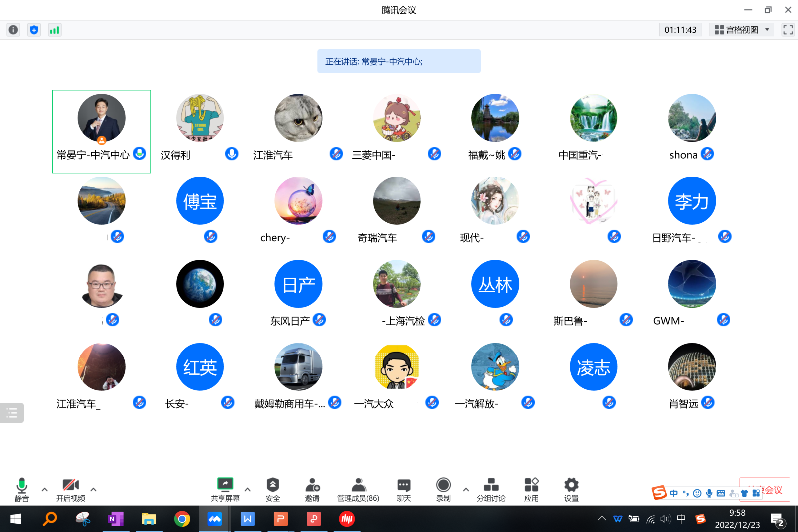Open the 宫格视图 layout dropdown

click(741, 29)
